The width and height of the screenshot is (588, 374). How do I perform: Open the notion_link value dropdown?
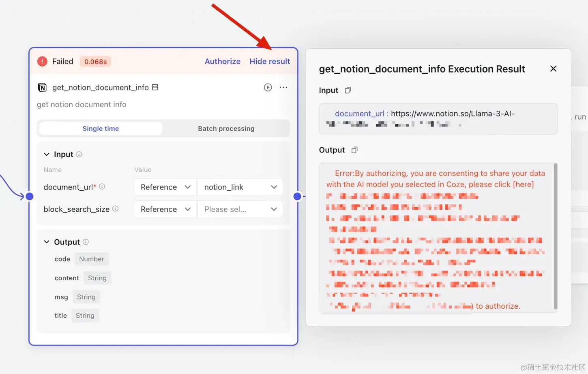point(240,187)
